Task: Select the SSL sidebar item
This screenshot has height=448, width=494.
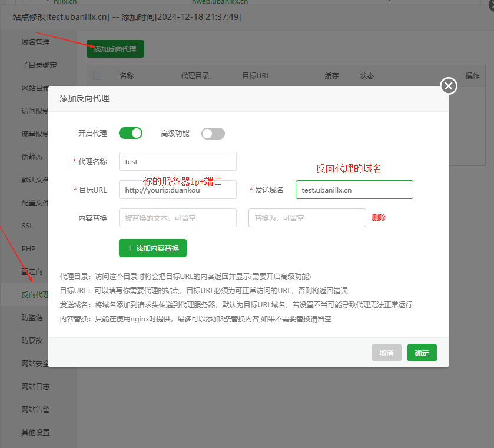Action: [x=27, y=226]
